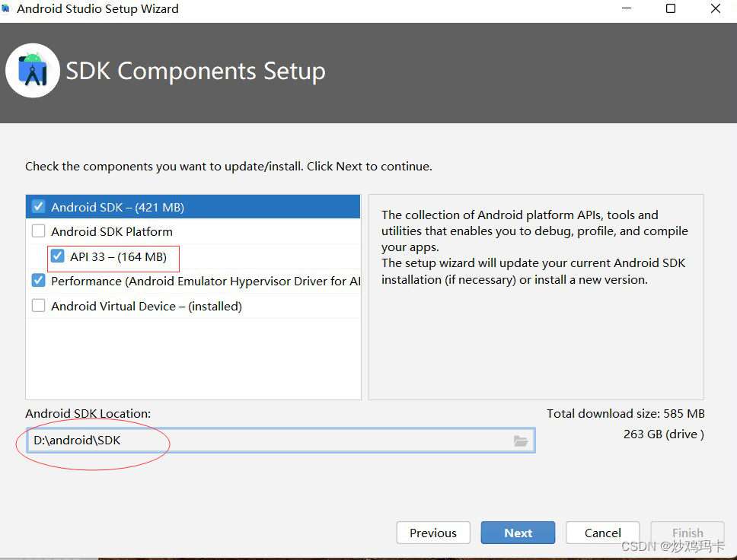Click the Android Studio logo in header

pyautogui.click(x=33, y=71)
